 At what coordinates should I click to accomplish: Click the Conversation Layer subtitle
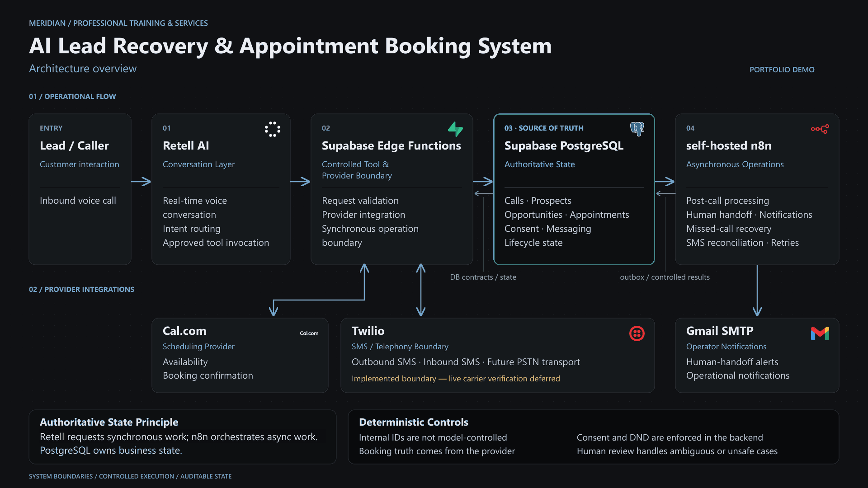pyautogui.click(x=198, y=164)
